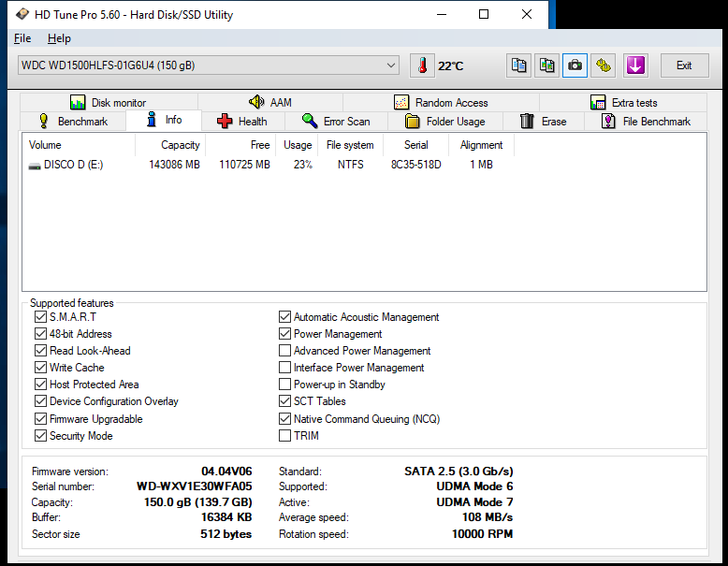The width and height of the screenshot is (728, 566).
Task: Toggle the SCT Tables checkbox
Action: point(284,401)
